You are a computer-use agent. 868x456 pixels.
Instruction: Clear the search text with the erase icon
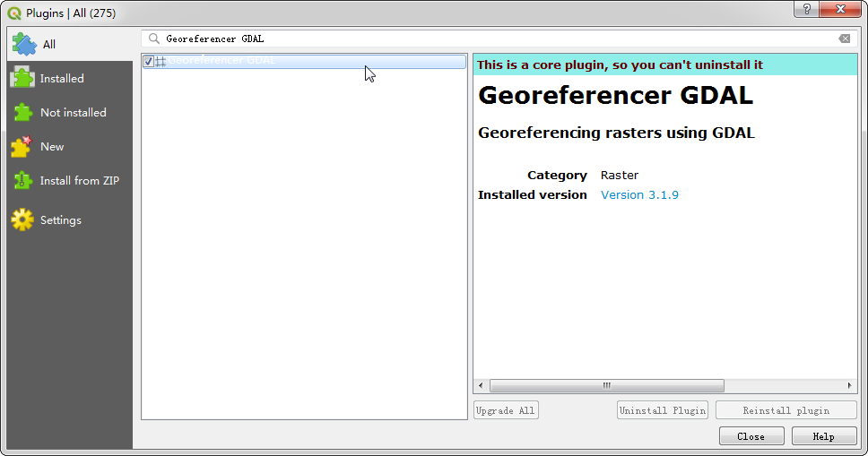pyautogui.click(x=844, y=39)
